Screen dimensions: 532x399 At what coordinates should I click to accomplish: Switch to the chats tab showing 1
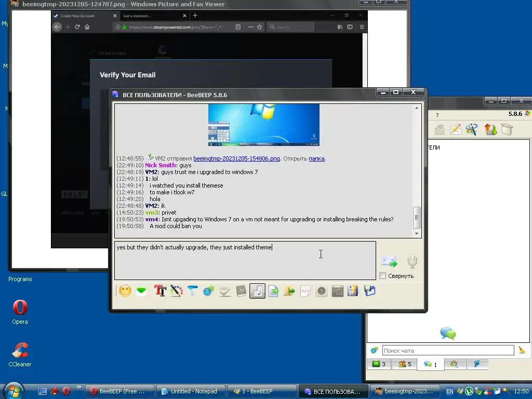click(x=430, y=364)
